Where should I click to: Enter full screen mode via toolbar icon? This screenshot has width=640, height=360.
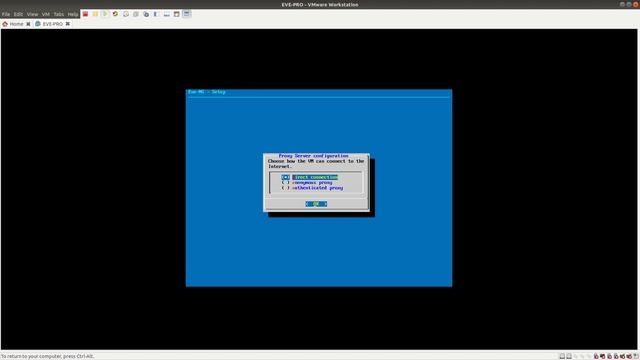177,14
